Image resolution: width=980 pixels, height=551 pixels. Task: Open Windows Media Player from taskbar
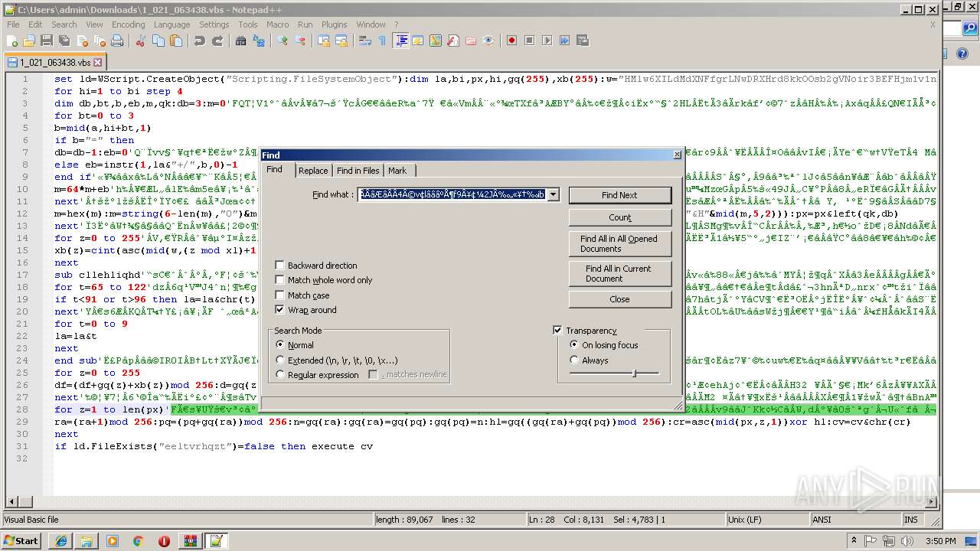[x=112, y=540]
